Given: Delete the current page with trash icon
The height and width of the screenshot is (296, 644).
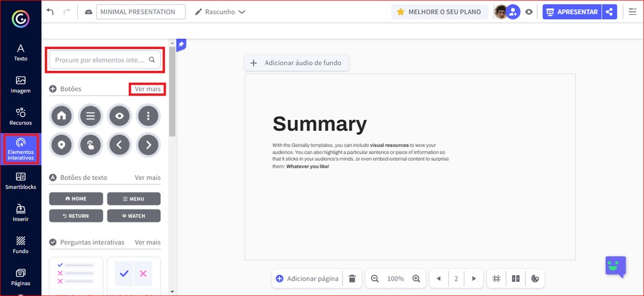Looking at the screenshot, I should [352, 279].
